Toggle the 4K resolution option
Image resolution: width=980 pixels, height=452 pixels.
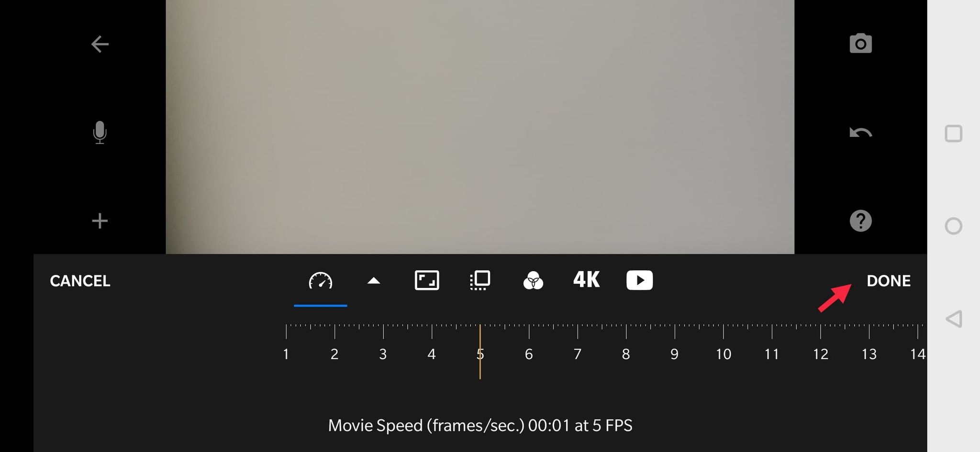pyautogui.click(x=586, y=280)
